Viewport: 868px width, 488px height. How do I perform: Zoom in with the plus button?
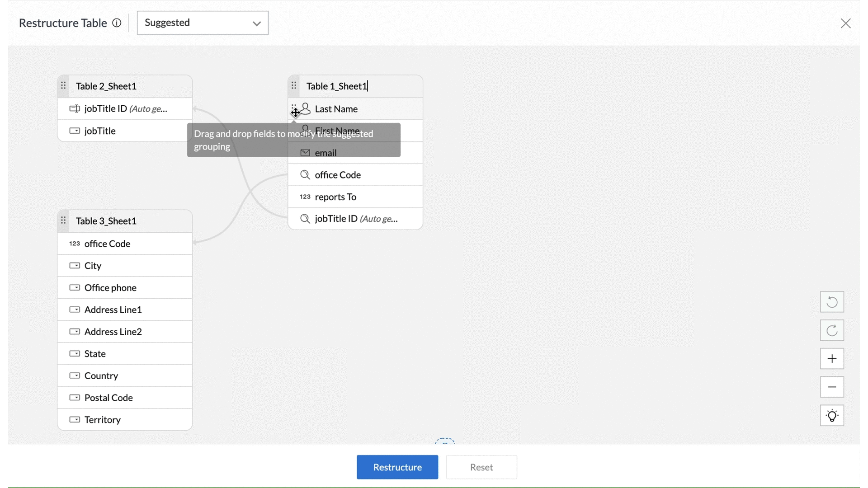coord(832,359)
